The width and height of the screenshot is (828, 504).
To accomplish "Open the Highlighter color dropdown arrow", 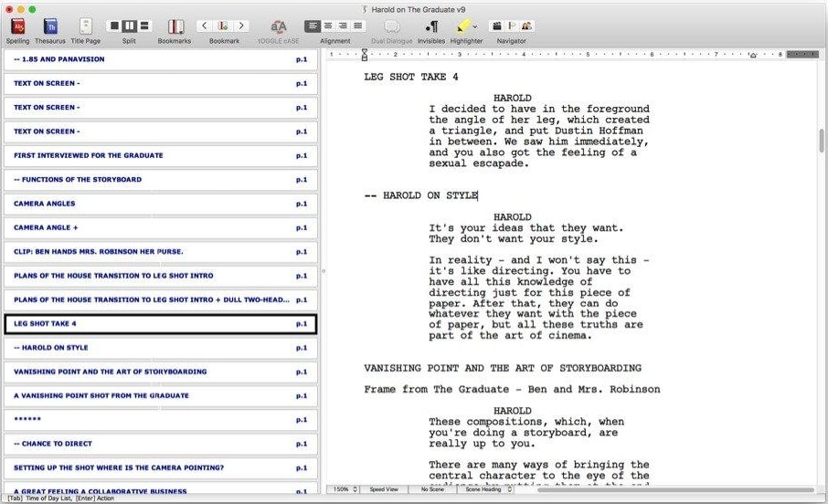I will pyautogui.click(x=475, y=26).
